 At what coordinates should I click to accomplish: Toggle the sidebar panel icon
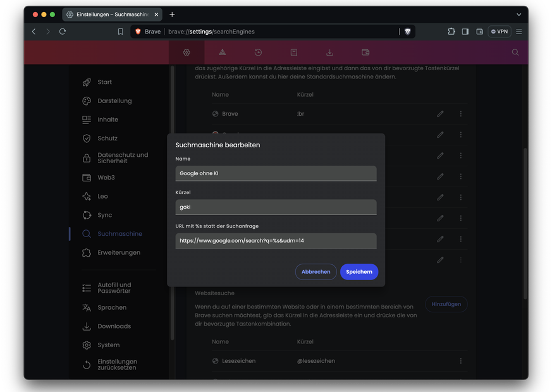465,32
